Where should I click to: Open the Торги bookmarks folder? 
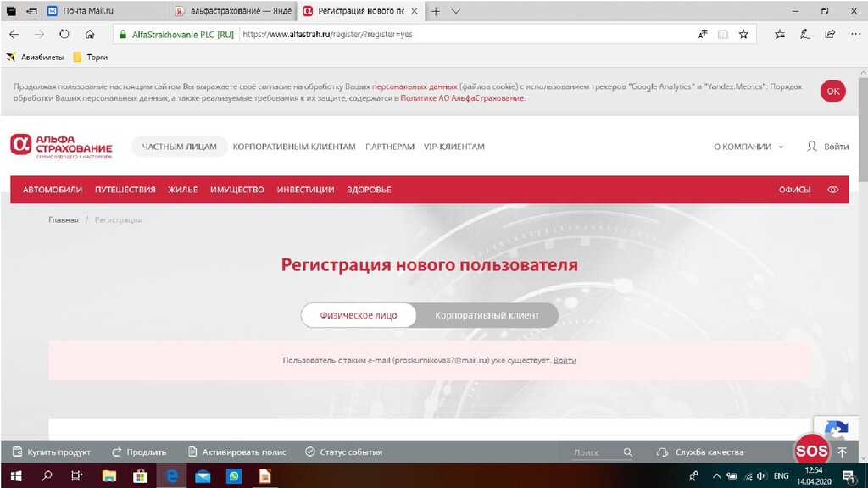pyautogui.click(x=90, y=57)
